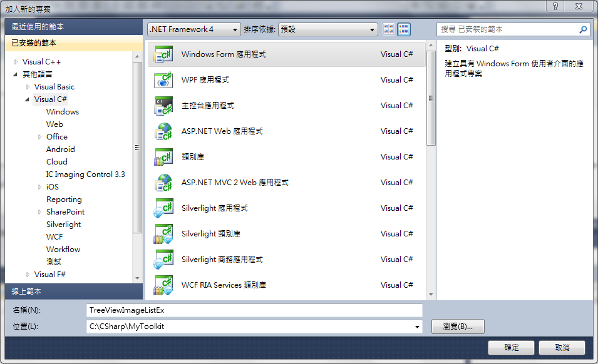Viewport: 598px width, 364px height.
Task: Expand the Visual C++ tree node
Action: pos(16,62)
